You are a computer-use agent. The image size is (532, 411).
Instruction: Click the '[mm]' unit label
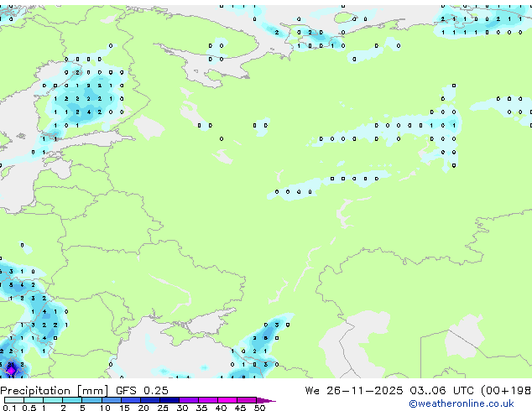92,391
